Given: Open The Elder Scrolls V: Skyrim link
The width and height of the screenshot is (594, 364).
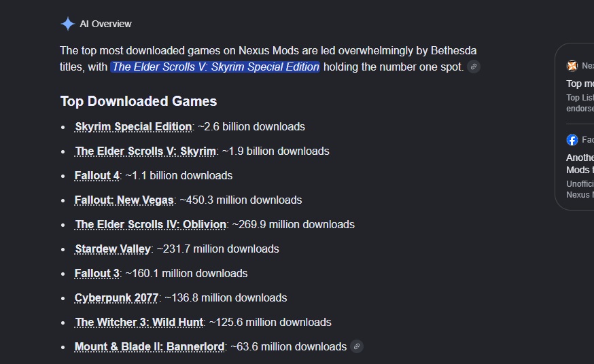Looking at the screenshot, I should point(145,151).
